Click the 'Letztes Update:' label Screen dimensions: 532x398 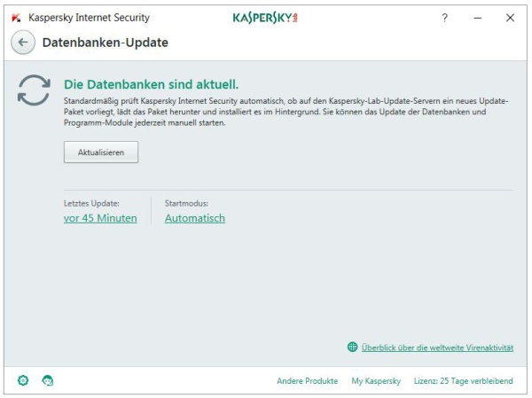[x=91, y=203]
